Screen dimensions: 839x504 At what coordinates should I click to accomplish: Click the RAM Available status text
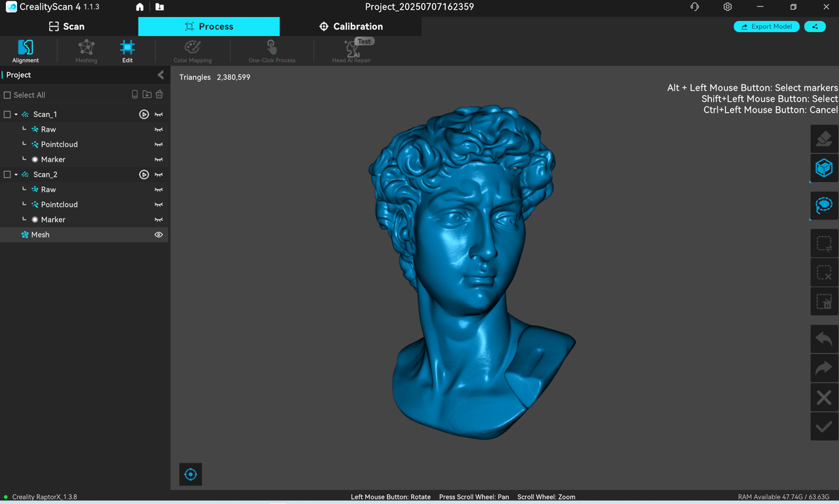pyautogui.click(x=783, y=497)
